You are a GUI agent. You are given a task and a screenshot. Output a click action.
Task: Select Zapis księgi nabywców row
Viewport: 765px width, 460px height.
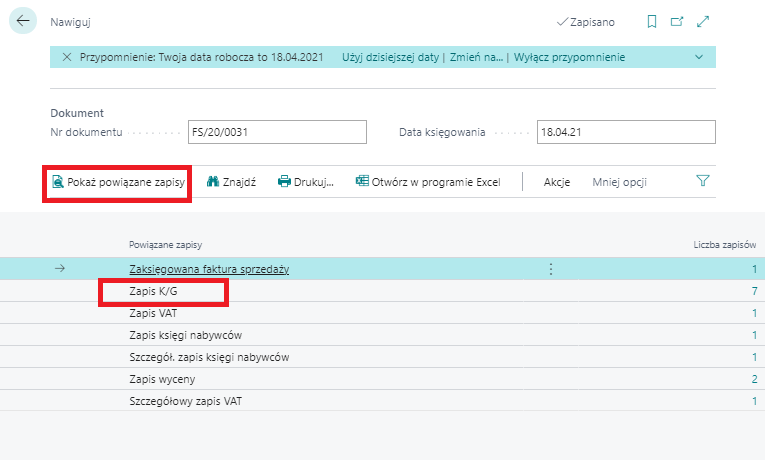pos(382,335)
